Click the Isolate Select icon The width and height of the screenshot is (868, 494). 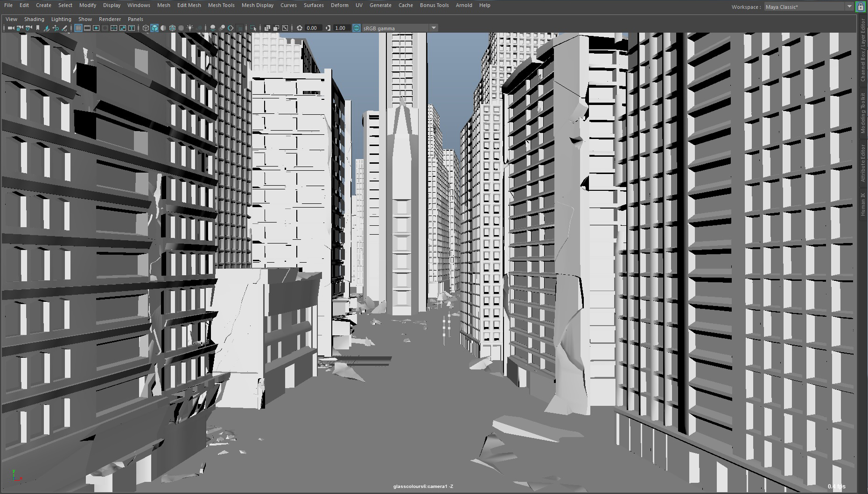tap(253, 28)
